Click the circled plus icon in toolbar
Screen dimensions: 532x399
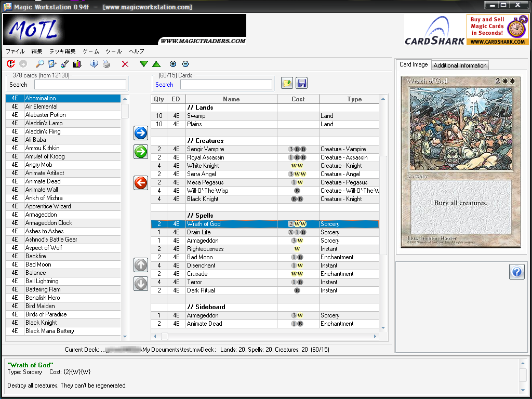click(173, 64)
